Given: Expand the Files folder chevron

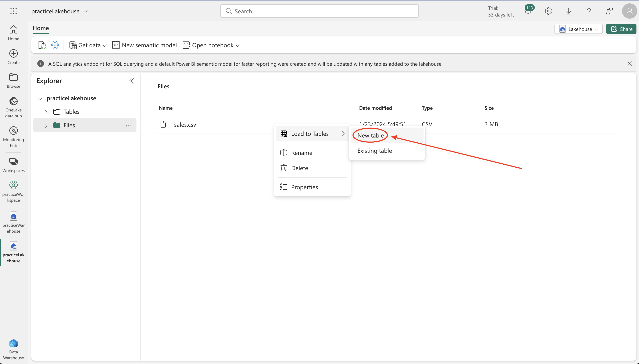Looking at the screenshot, I should coord(46,126).
